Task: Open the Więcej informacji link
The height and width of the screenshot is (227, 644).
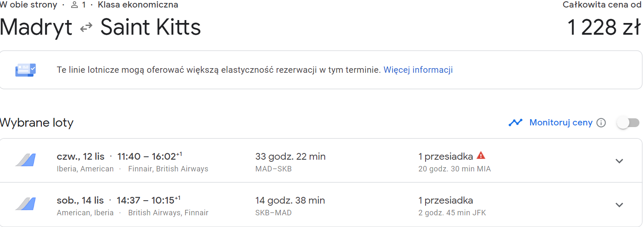Action: (x=418, y=70)
